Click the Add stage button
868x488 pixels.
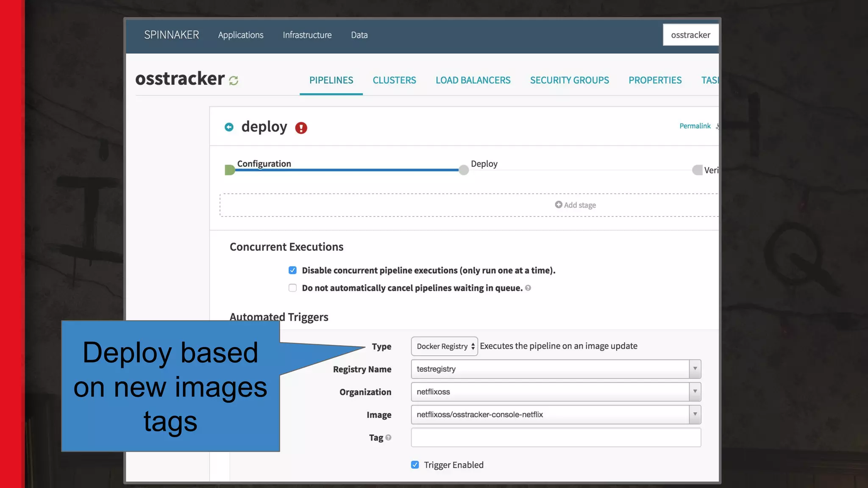coord(575,205)
